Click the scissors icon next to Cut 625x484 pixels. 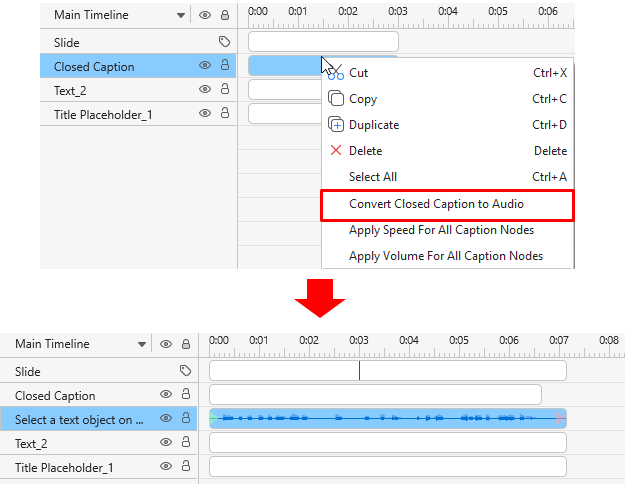click(336, 73)
